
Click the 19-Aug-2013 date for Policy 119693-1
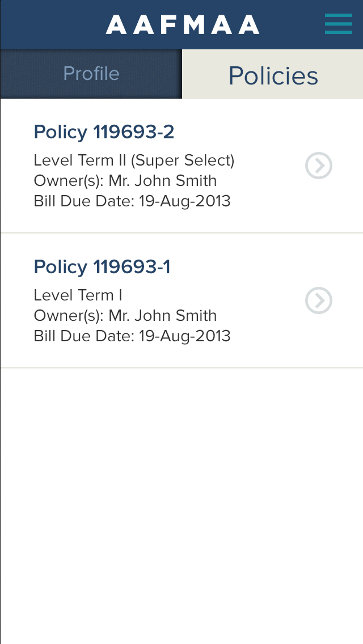click(x=185, y=336)
